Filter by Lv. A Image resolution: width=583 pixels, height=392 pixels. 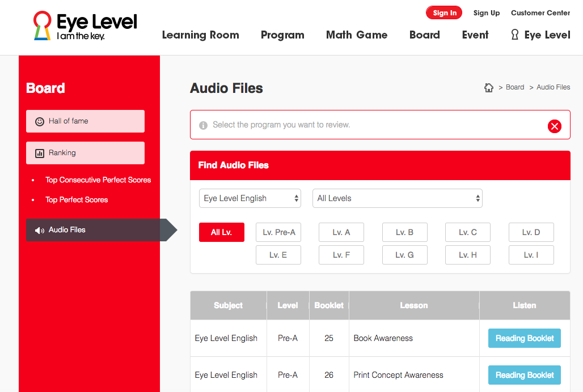341,232
